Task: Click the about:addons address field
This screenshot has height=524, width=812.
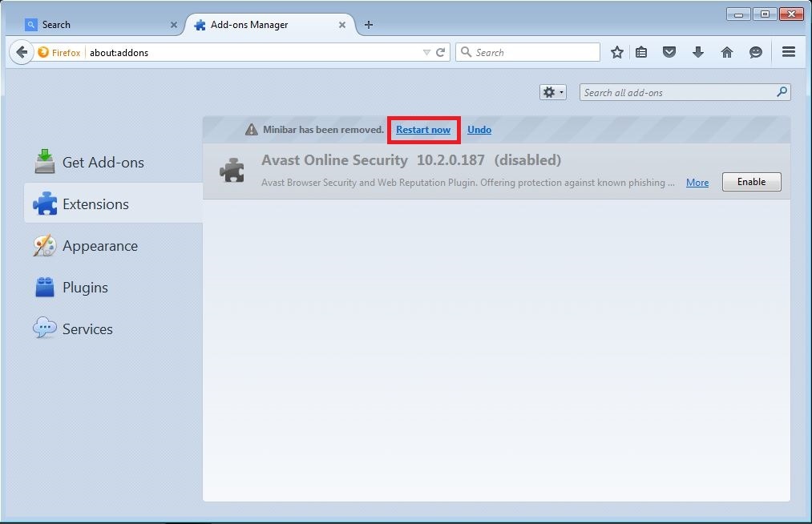Action: click(254, 52)
